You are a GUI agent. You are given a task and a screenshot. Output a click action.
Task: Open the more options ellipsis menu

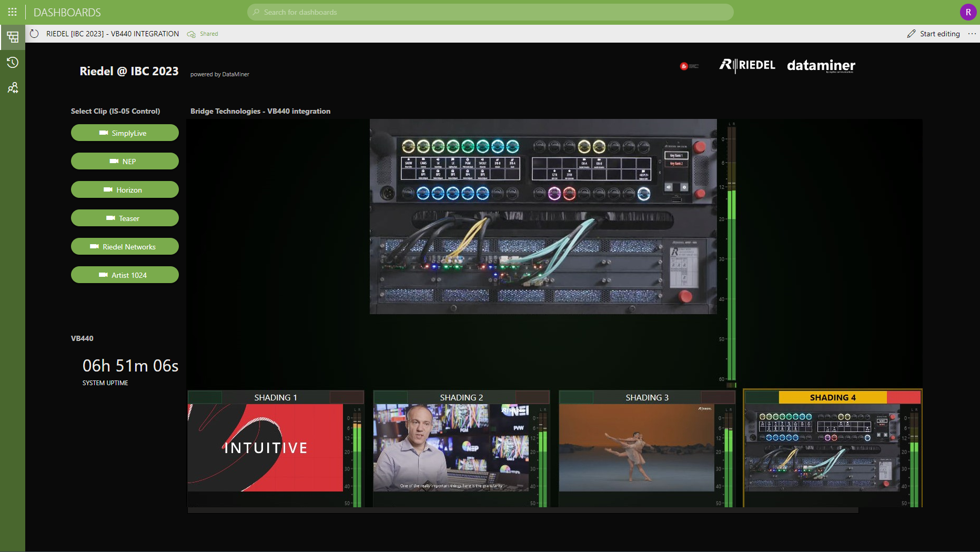click(972, 34)
